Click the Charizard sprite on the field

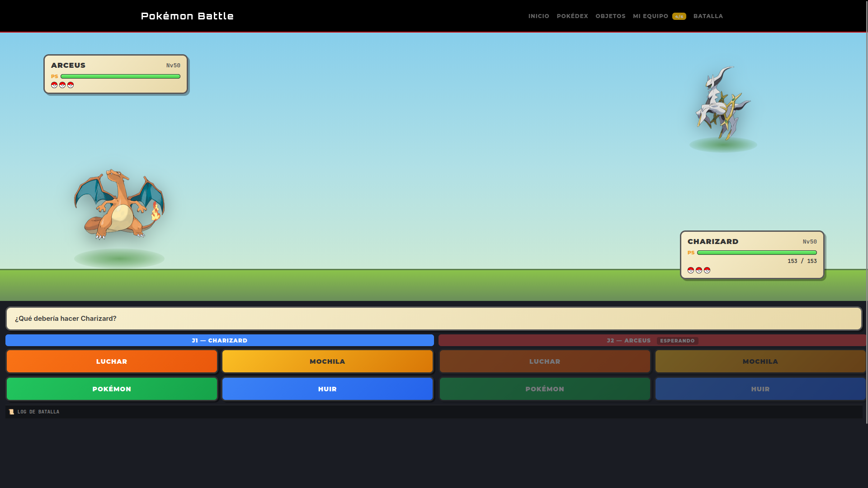[119, 204]
